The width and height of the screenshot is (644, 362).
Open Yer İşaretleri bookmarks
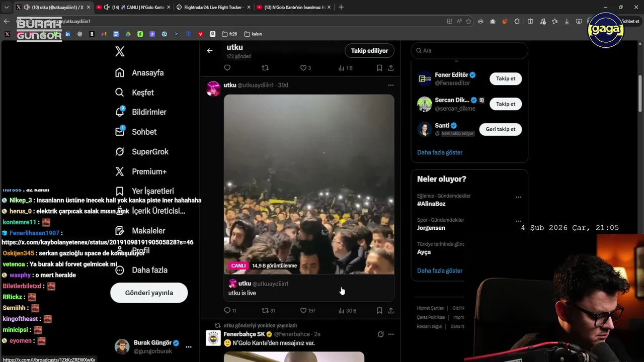144,191
